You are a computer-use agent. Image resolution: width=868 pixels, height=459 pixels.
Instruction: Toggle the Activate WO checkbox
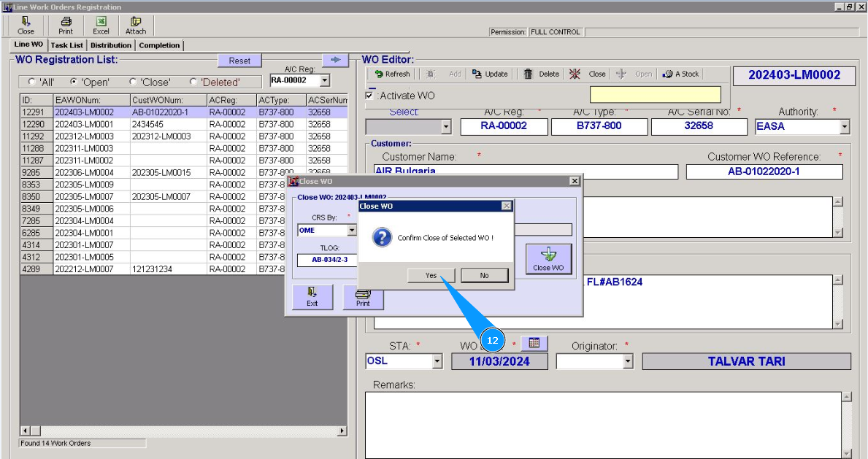tap(370, 96)
